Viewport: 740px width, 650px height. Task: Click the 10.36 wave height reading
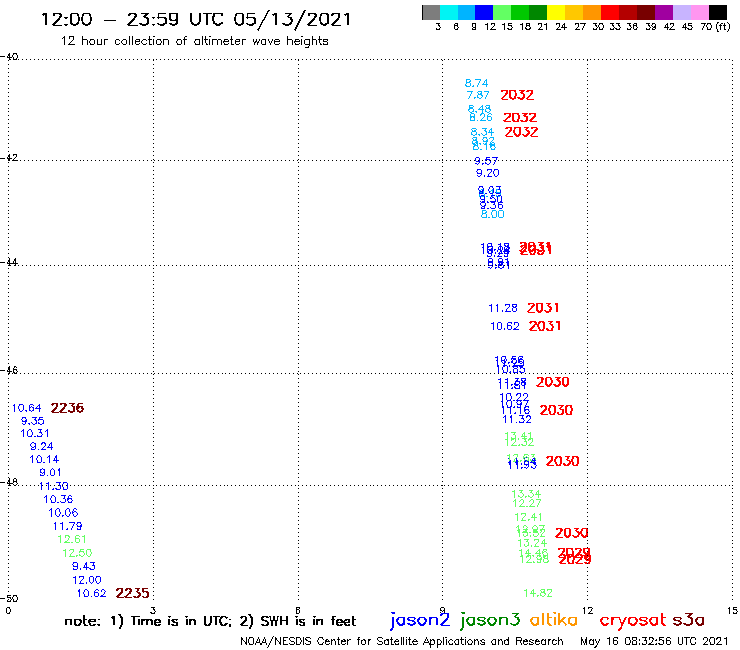click(x=58, y=499)
